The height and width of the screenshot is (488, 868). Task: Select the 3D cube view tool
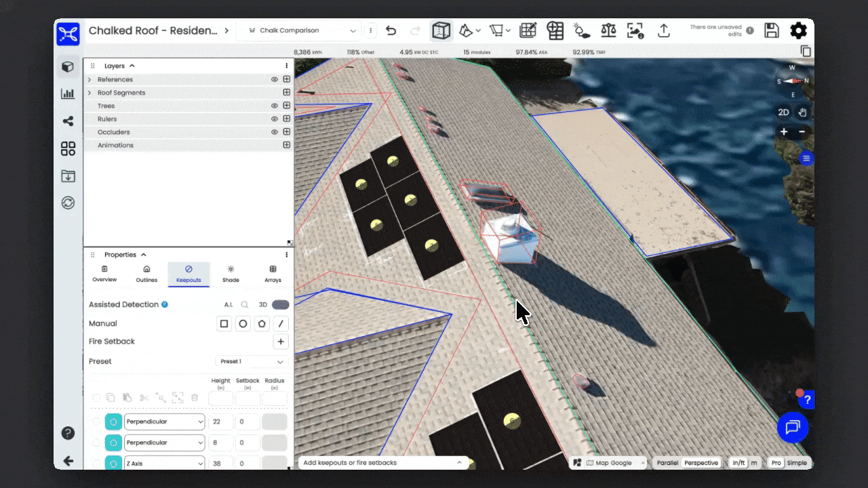click(441, 30)
